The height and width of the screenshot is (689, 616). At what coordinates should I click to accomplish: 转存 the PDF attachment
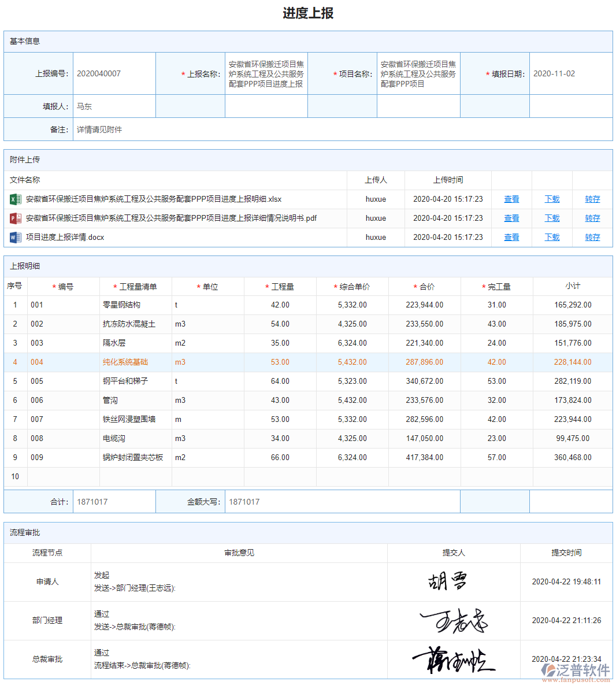(x=592, y=218)
